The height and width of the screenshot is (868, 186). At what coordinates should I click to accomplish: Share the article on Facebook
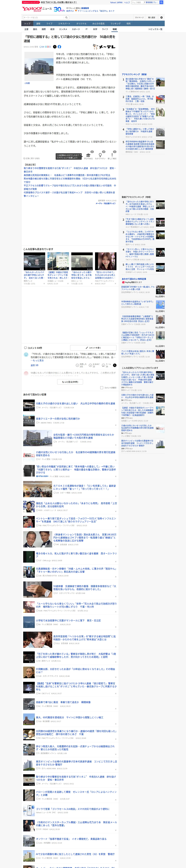[x=59, y=47]
